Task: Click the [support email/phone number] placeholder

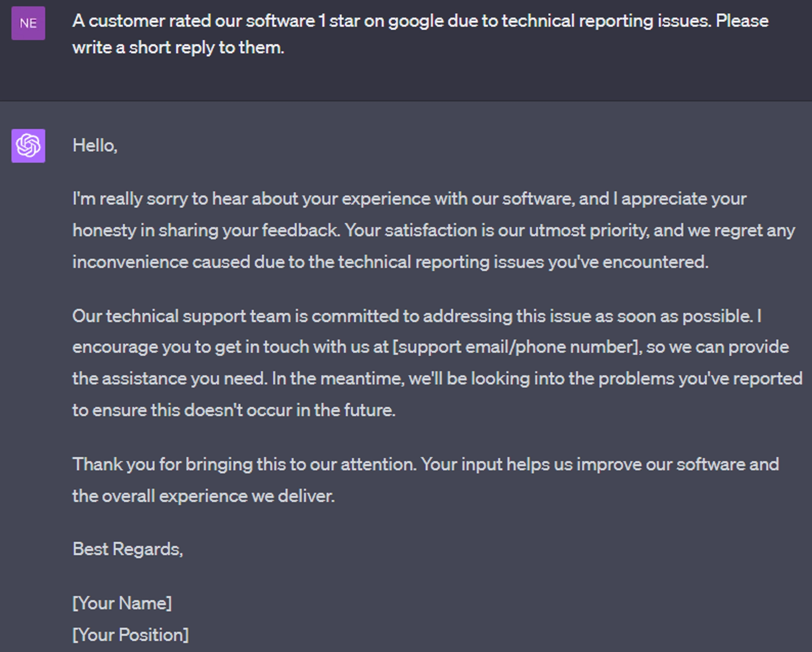Action: [516, 347]
